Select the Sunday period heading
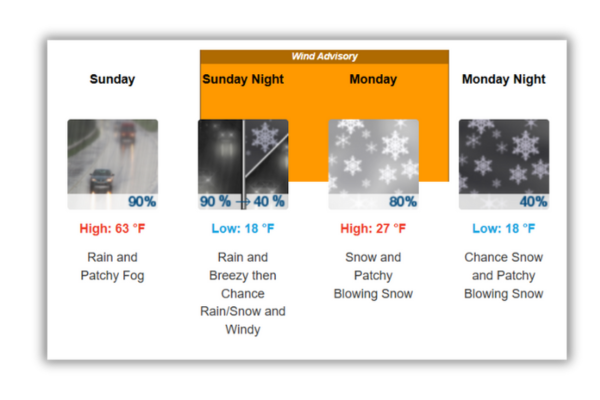Image resolution: width=600 pixels, height=400 pixels. 112,79
